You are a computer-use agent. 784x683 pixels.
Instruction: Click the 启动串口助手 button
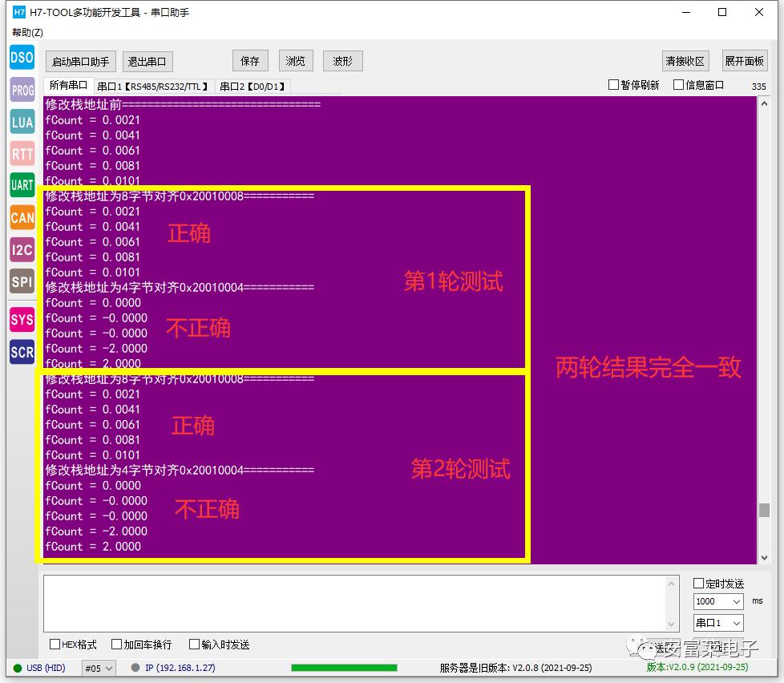(80, 62)
